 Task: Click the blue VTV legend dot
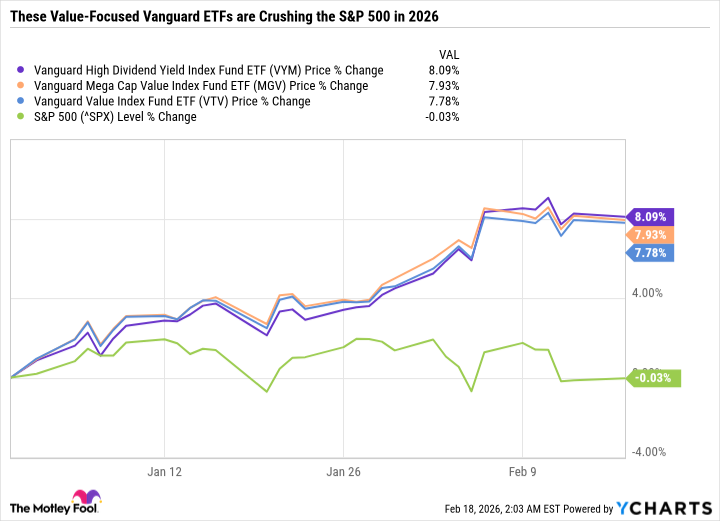pos(23,101)
